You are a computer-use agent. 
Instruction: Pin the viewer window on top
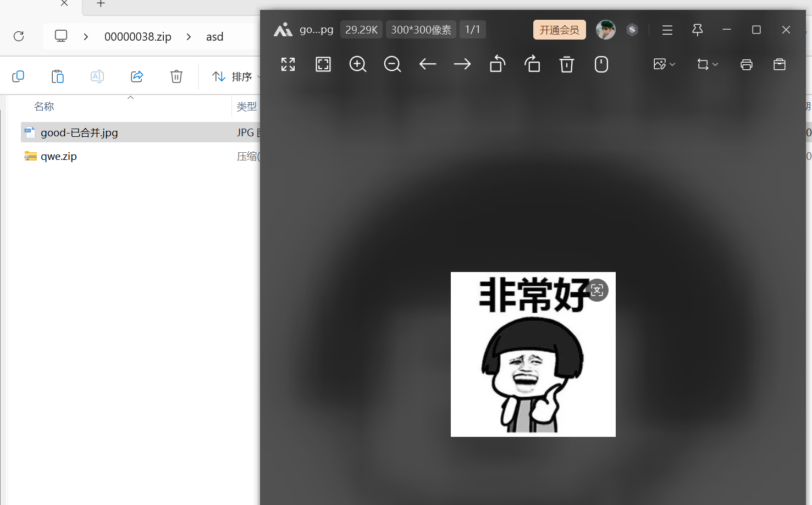point(697,30)
